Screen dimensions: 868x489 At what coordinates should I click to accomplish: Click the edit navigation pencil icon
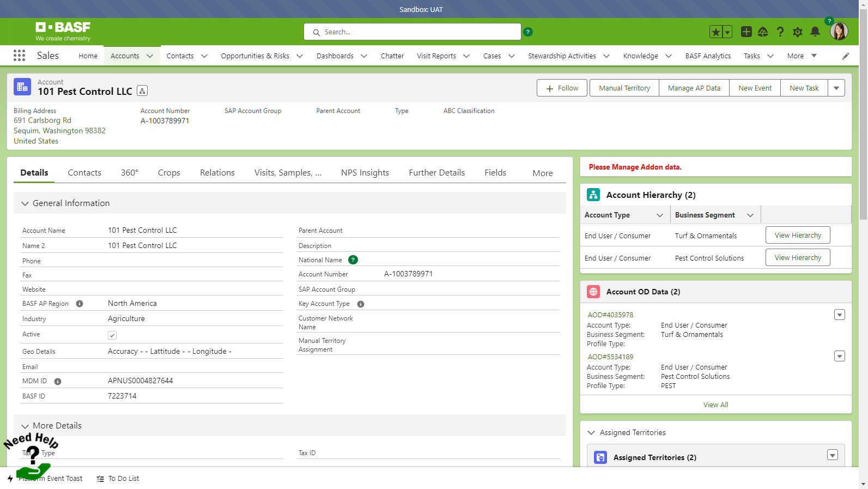(x=846, y=56)
